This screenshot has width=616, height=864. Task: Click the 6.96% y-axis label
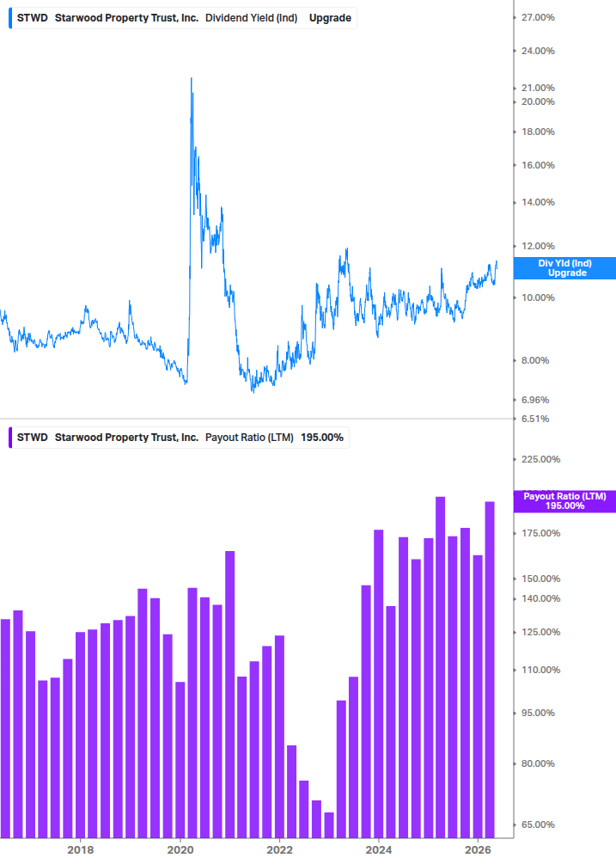pyautogui.click(x=535, y=400)
